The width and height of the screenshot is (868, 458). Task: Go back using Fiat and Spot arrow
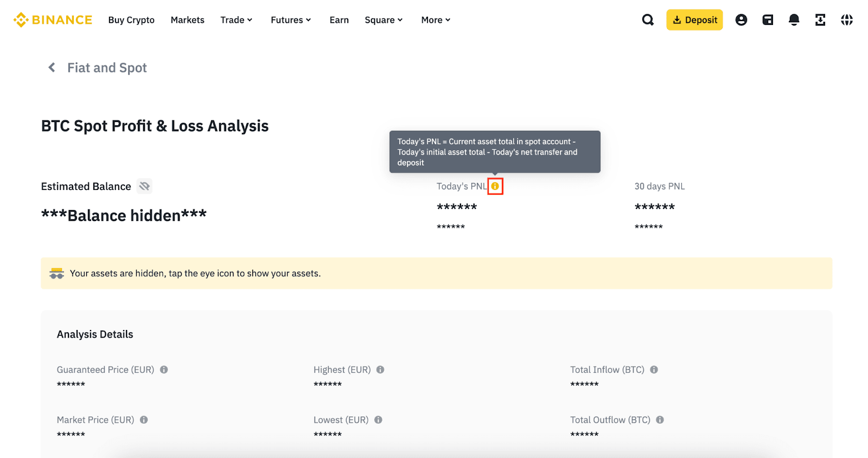[x=52, y=67]
